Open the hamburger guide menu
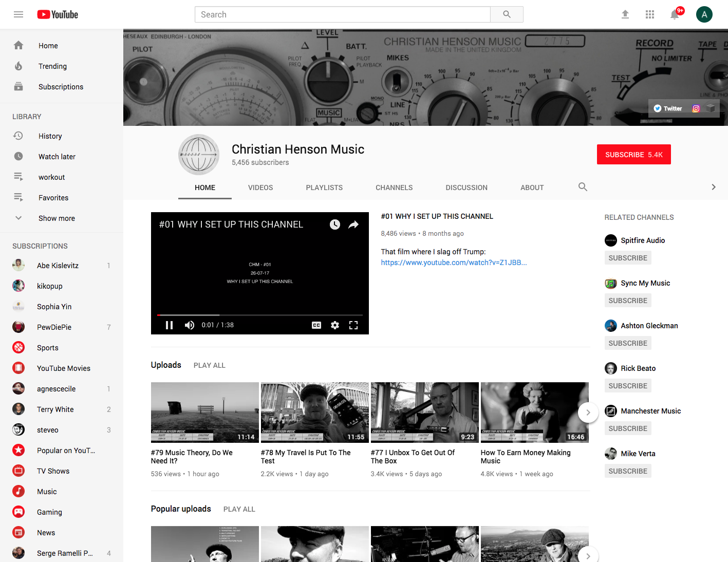Viewport: 728px width, 562px height. coord(18,14)
